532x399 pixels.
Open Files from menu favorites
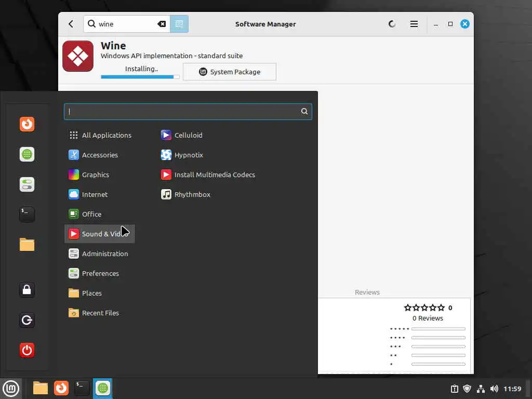pyautogui.click(x=27, y=245)
